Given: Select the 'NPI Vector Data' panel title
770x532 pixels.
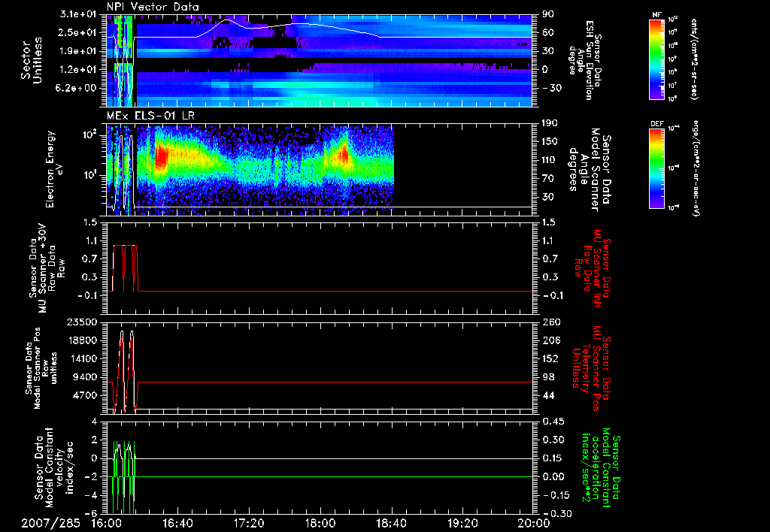Looking at the screenshot, I should (x=153, y=7).
